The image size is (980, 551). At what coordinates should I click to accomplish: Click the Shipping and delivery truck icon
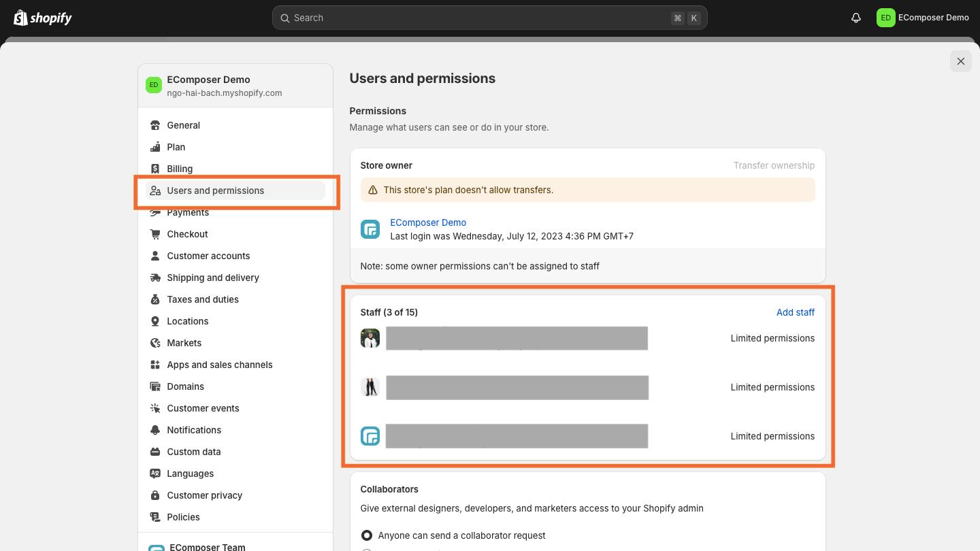pos(155,278)
